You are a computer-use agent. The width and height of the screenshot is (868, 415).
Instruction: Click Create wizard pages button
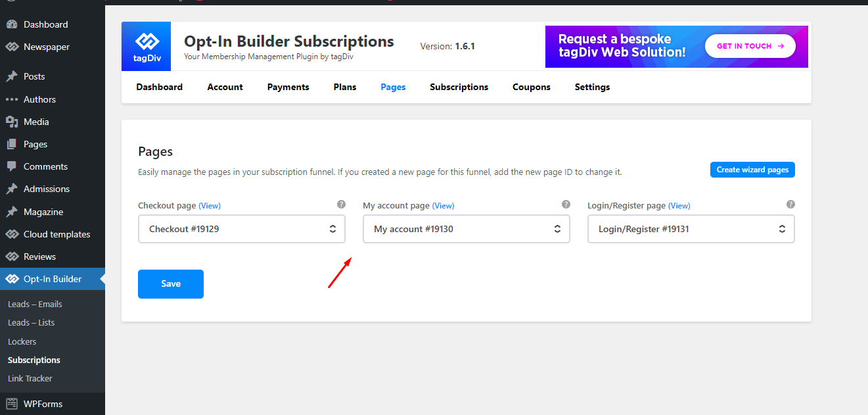pyautogui.click(x=752, y=170)
